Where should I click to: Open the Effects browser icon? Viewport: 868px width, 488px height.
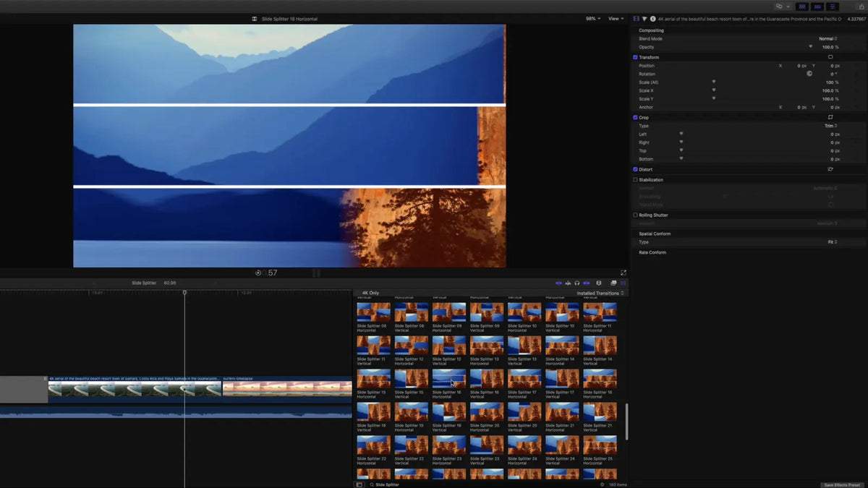[613, 283]
